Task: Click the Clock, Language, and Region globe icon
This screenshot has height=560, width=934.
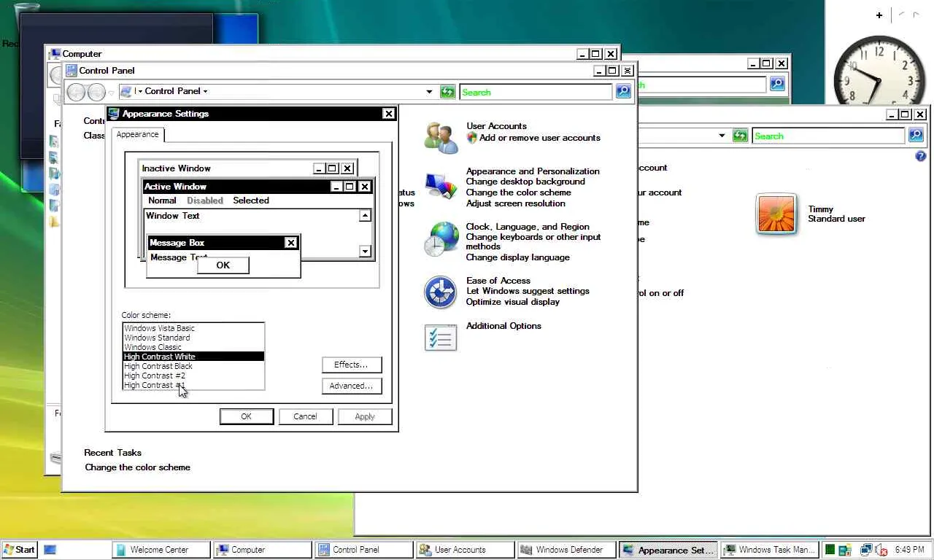Action: [441, 239]
